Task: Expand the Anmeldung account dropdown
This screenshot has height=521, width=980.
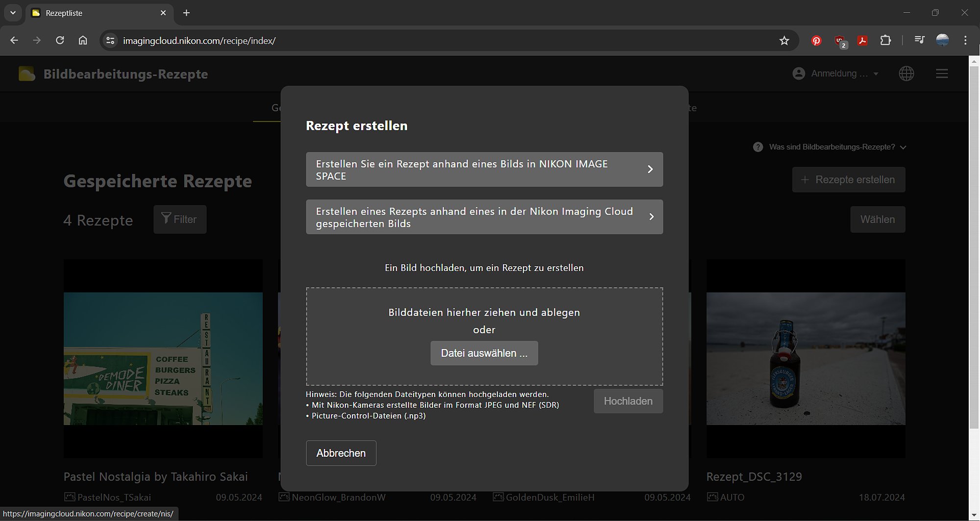Action: 835,74
